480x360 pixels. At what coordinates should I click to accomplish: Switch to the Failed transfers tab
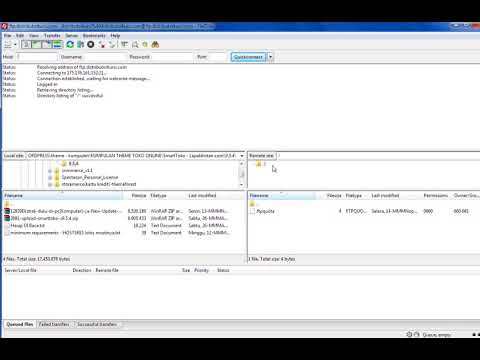(x=54, y=324)
